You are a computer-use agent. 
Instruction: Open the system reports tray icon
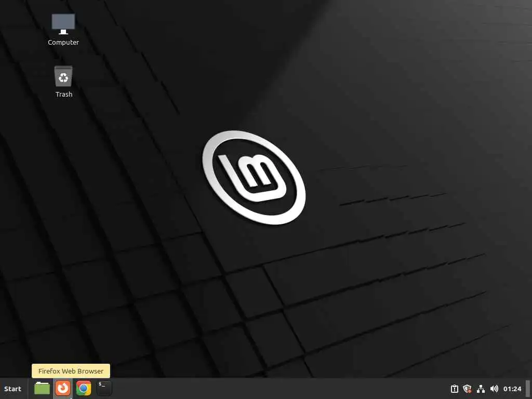point(454,389)
